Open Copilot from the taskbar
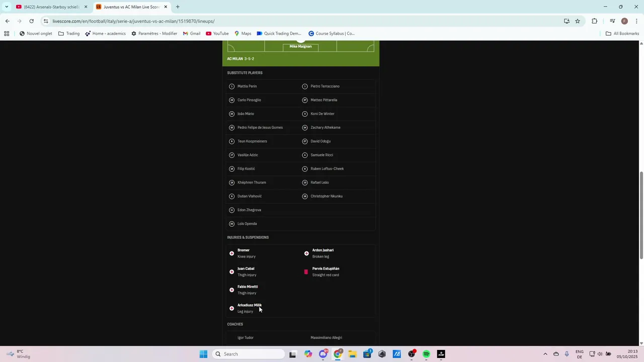Viewport: 644px width, 362px height. pos(308,354)
